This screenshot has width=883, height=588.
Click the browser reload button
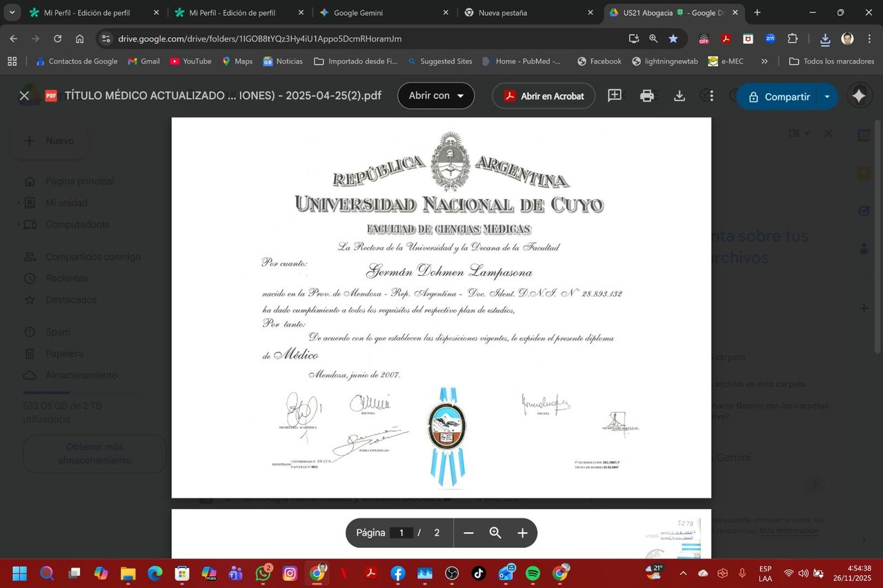[57, 39]
